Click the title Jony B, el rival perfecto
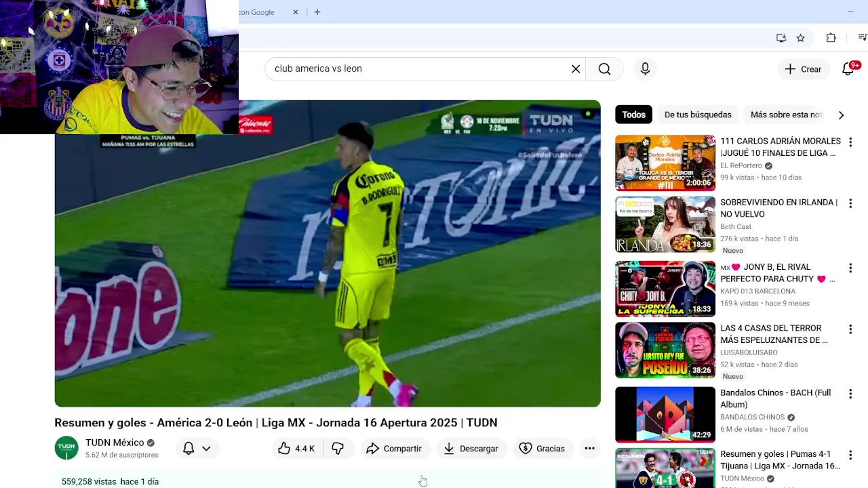This screenshot has width=868, height=488. coord(777,273)
